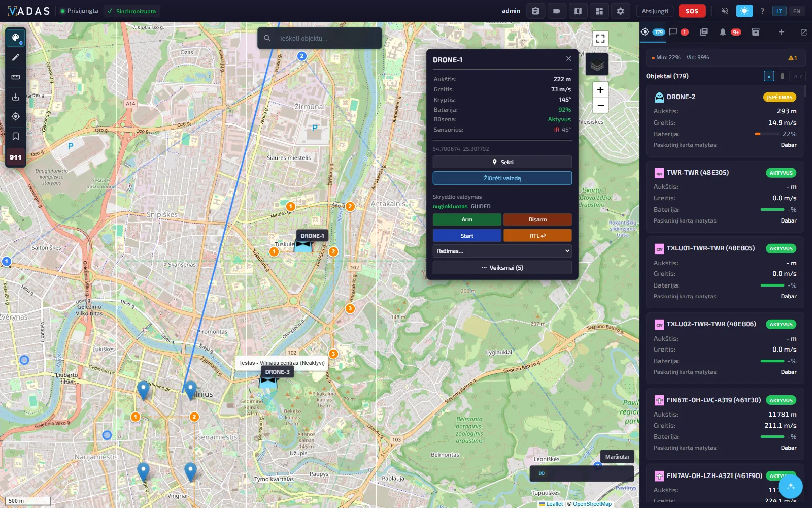Expand the Veiksmai (5) actions menu
This screenshot has height=508, width=812.
(502, 268)
